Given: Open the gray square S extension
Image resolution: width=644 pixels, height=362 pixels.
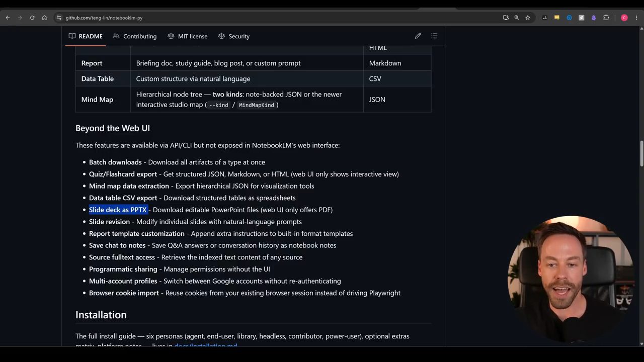Looking at the screenshot, I should pos(581,18).
